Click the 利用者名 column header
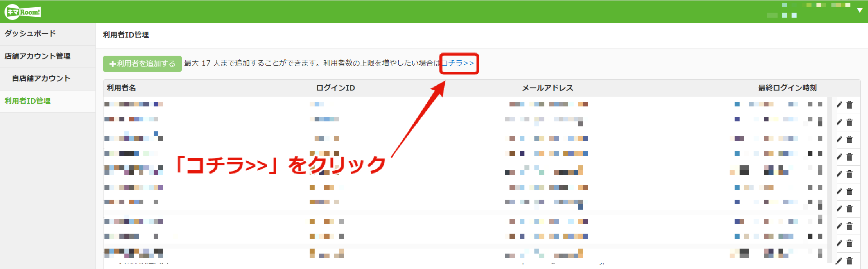The height and width of the screenshot is (269, 868). pos(121,88)
